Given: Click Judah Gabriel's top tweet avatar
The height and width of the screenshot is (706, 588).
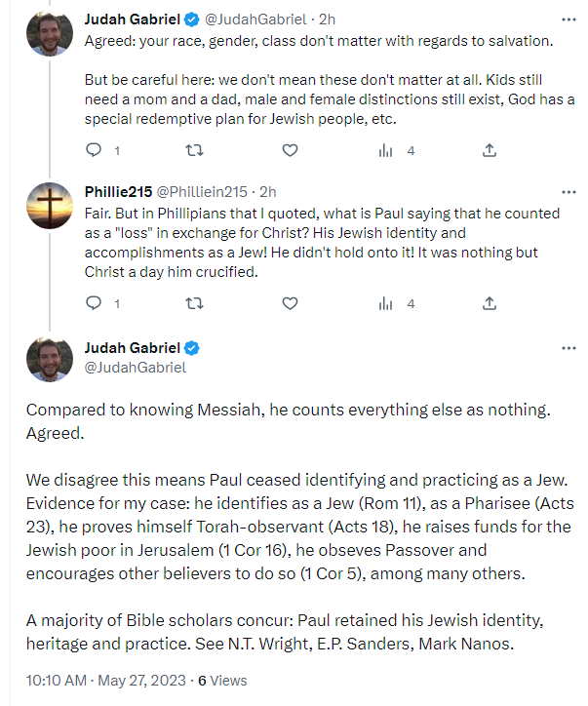Looking at the screenshot, I should pos(49,32).
